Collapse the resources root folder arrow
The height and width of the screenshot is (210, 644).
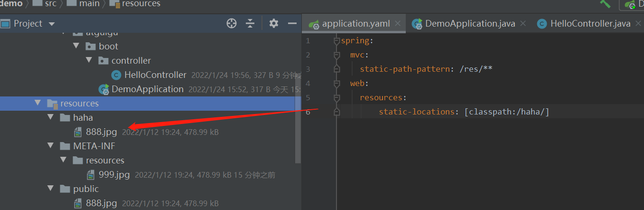(37, 103)
